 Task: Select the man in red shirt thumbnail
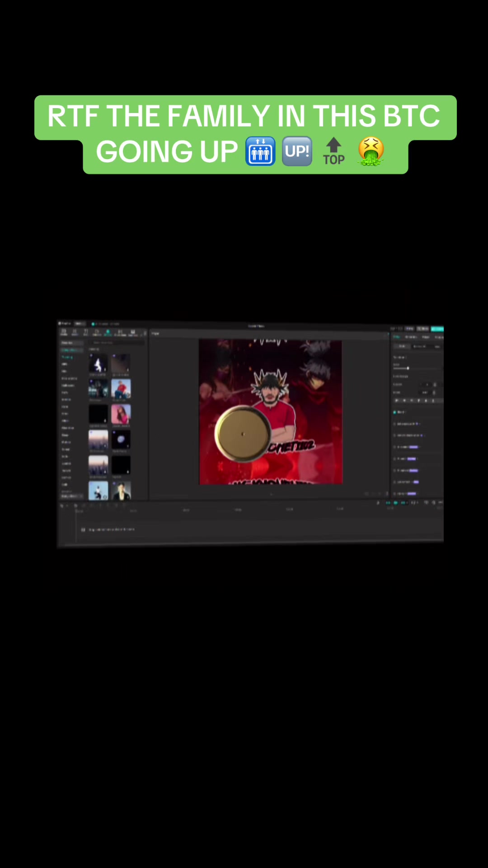(x=121, y=388)
